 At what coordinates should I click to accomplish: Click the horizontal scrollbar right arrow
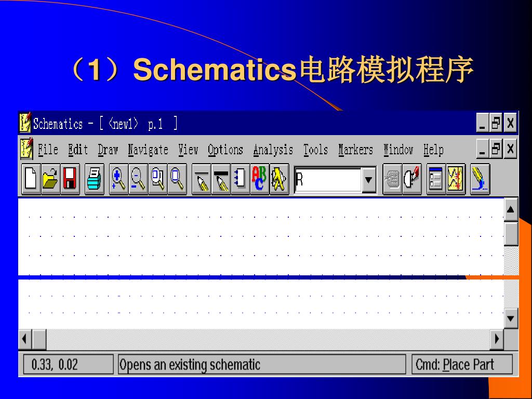coord(497,339)
